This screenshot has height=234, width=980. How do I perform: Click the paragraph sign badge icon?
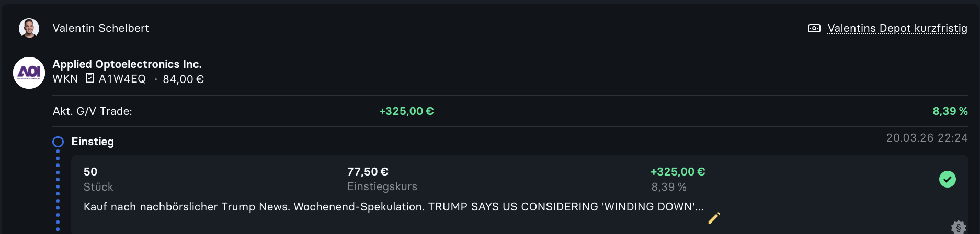click(958, 227)
